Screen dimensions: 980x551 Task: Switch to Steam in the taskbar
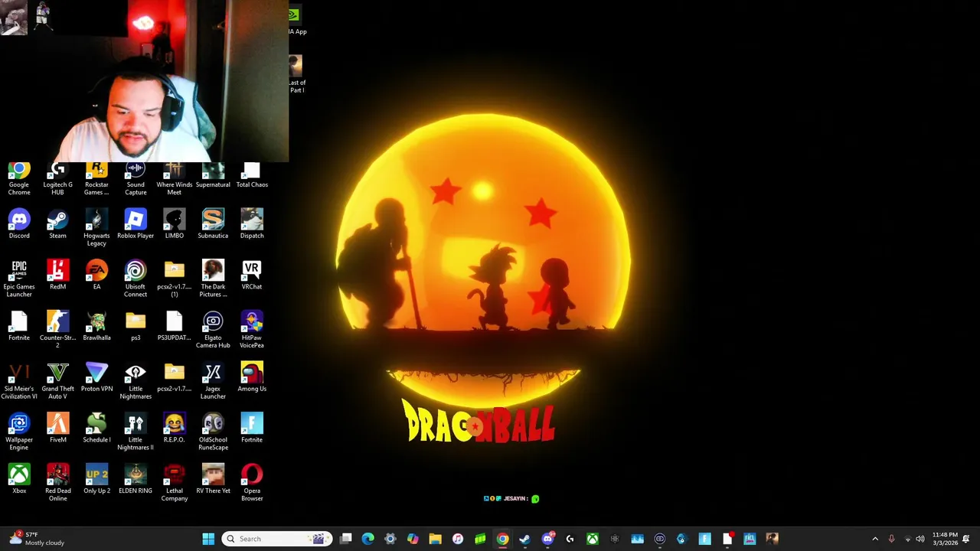(524, 539)
